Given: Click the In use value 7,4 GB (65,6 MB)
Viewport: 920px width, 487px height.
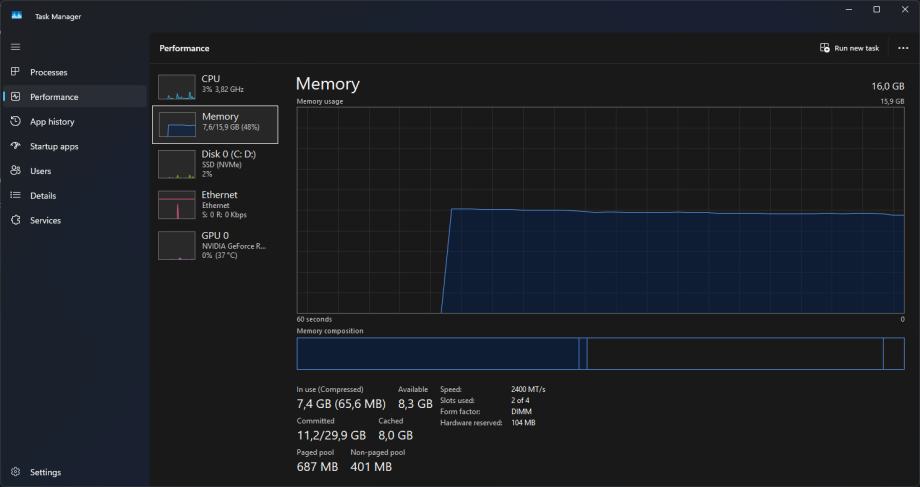Looking at the screenshot, I should click(x=341, y=404).
